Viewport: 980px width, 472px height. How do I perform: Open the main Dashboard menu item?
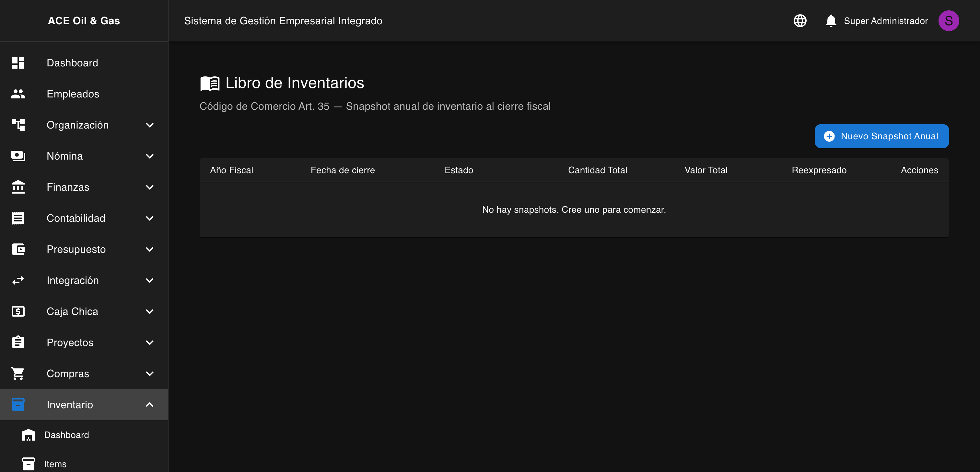84,63
